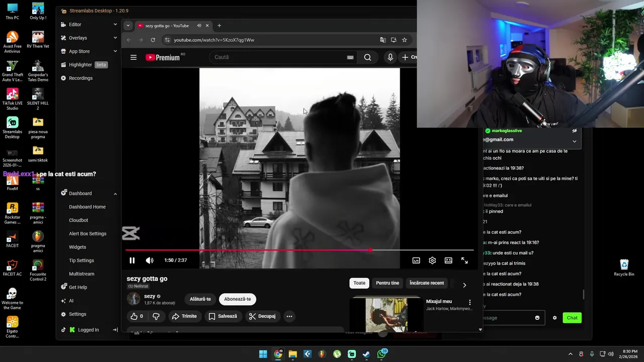Click the address bar URL
Screen dimensions: 644x362
click(214, 40)
